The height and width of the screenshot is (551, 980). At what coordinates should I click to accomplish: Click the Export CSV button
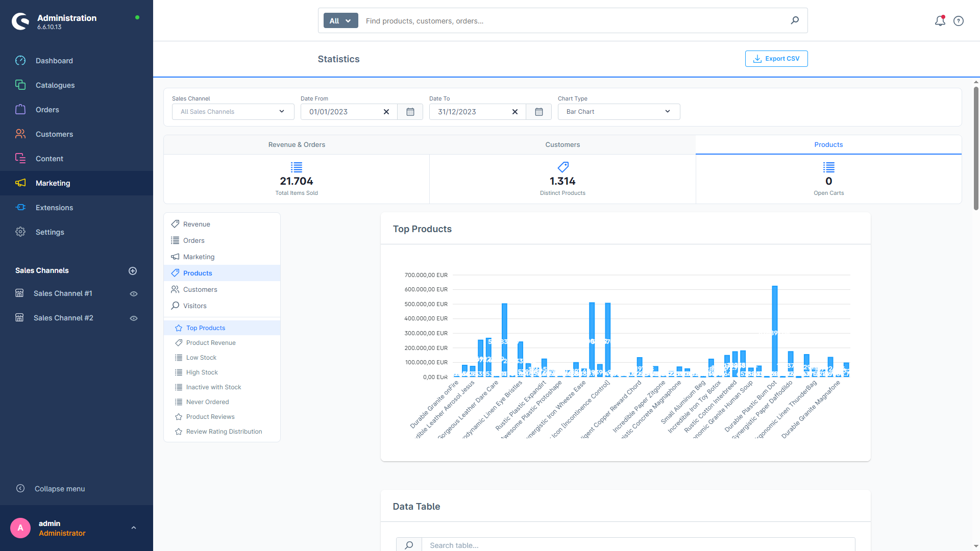[x=776, y=58]
